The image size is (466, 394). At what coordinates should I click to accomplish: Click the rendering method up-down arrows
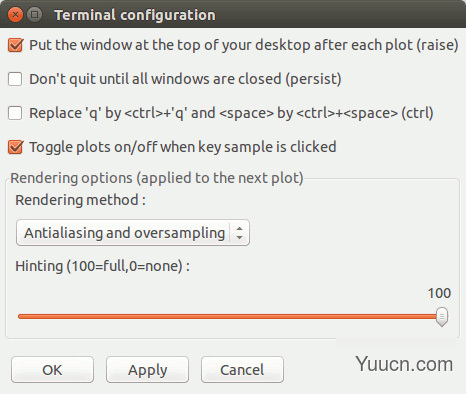239,233
